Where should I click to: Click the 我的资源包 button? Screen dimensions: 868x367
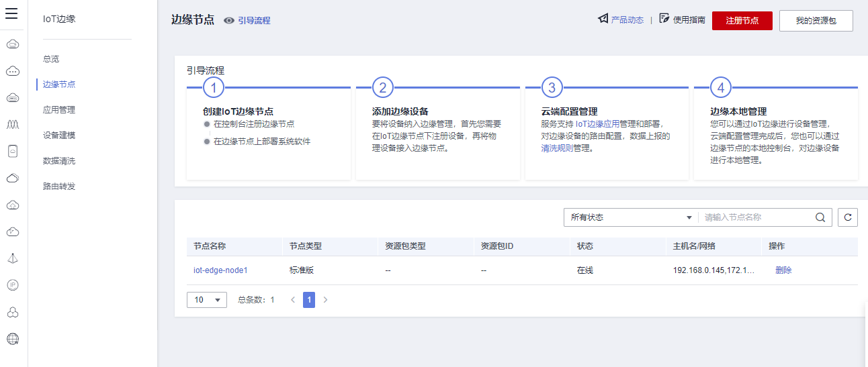816,21
